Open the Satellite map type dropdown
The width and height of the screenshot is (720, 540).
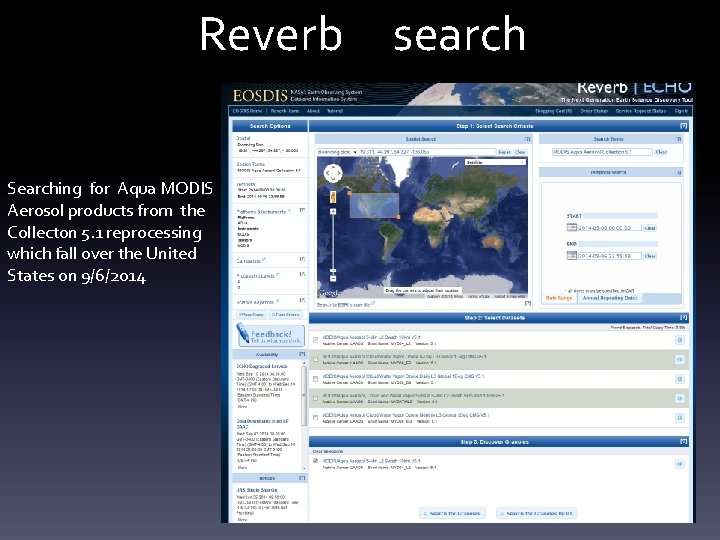click(x=495, y=162)
